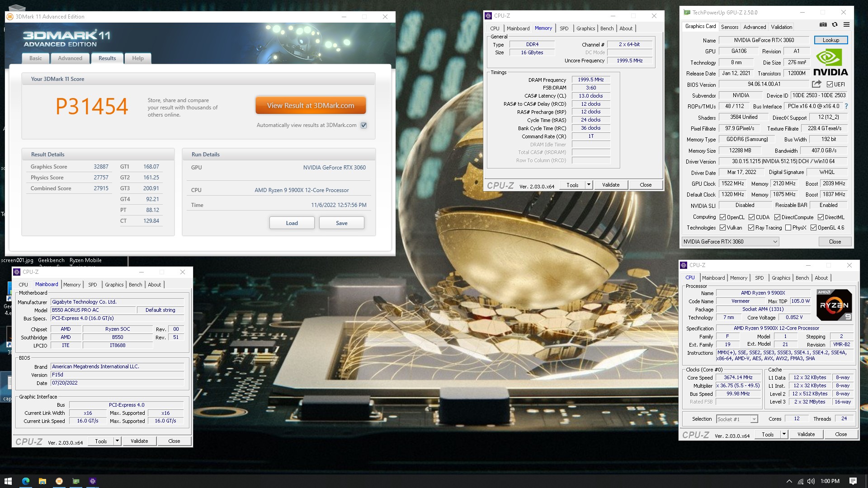The width and height of the screenshot is (868, 488).
Task: Select the SPD tab in CPU-Z Memory window
Action: pyautogui.click(x=564, y=28)
